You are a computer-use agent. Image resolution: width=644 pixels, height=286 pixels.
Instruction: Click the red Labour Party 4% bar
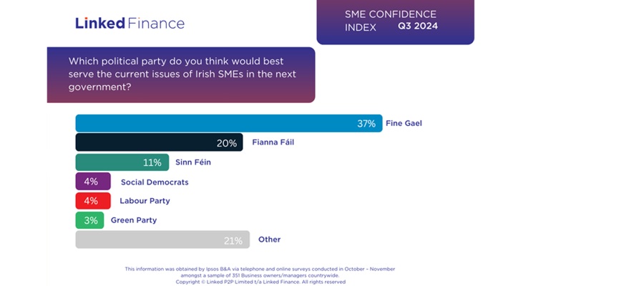[x=93, y=201]
